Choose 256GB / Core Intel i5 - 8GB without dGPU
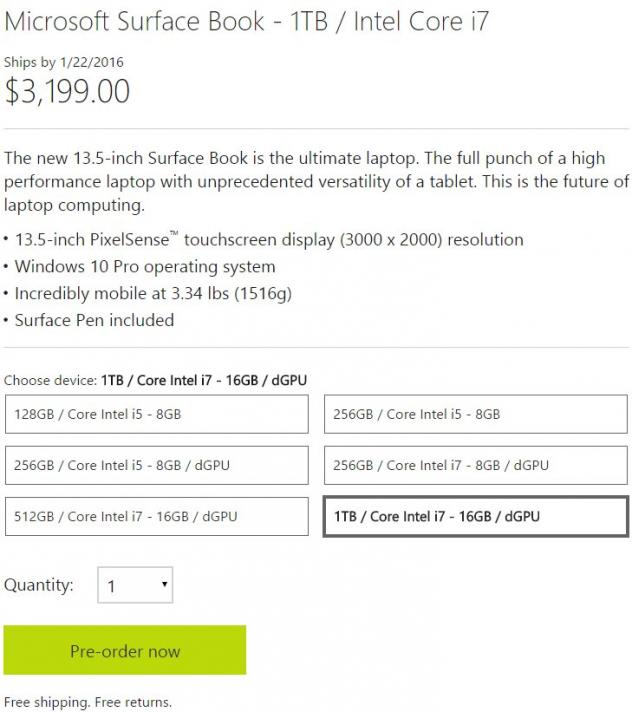The height and width of the screenshot is (712, 632). 476,414
